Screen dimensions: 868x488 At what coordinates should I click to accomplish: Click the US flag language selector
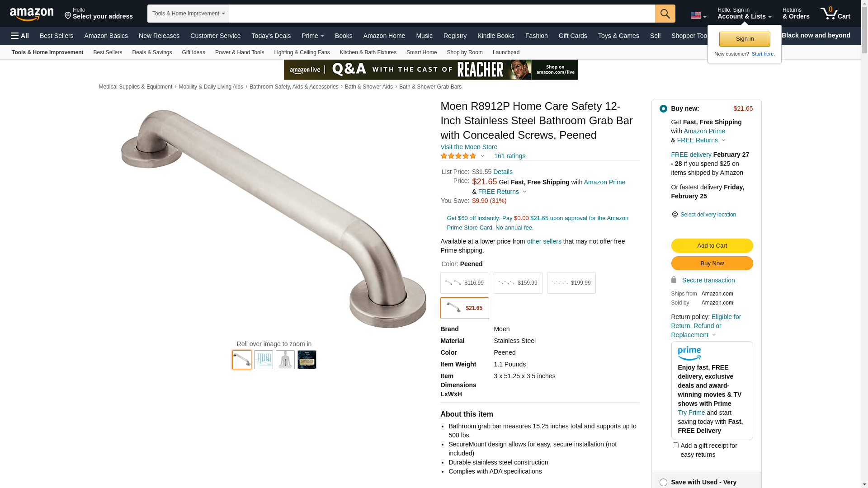(698, 16)
